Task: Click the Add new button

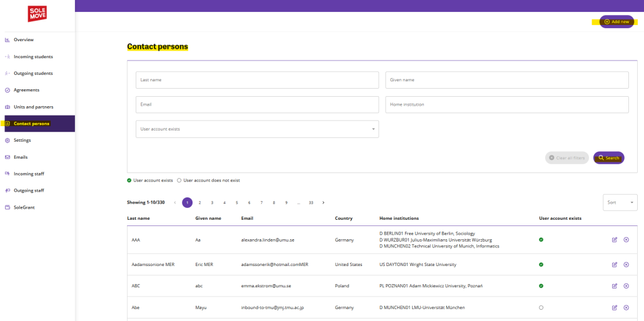Action: click(616, 22)
